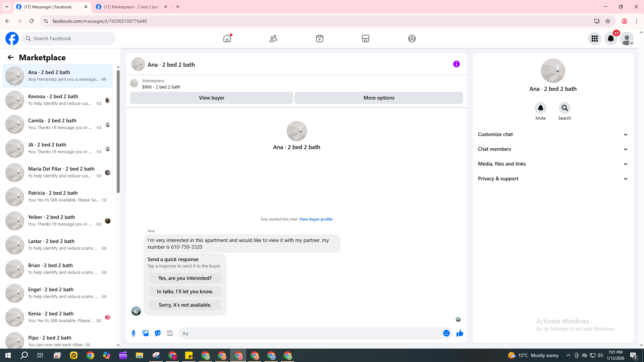Click the Aa message input field
644x362 pixels.
[x=309, y=333]
